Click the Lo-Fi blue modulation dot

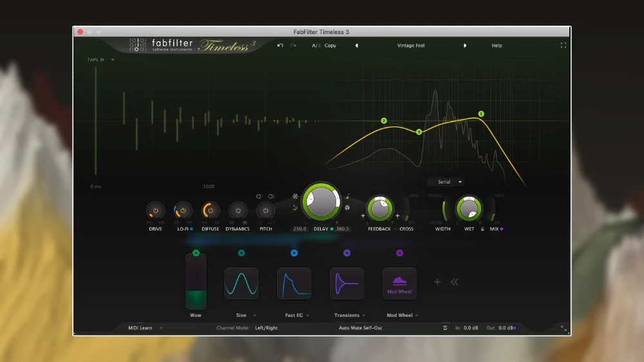coord(192,229)
